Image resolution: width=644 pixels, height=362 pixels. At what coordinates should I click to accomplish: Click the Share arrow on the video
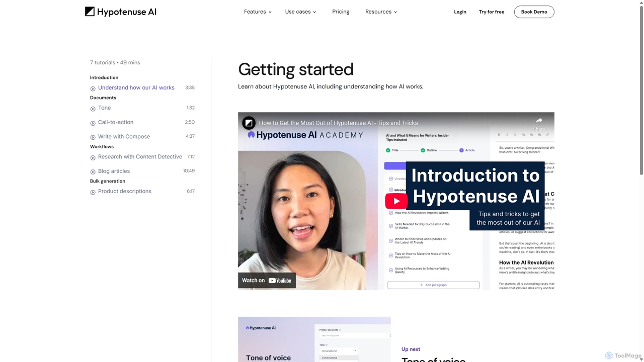pyautogui.click(x=539, y=121)
